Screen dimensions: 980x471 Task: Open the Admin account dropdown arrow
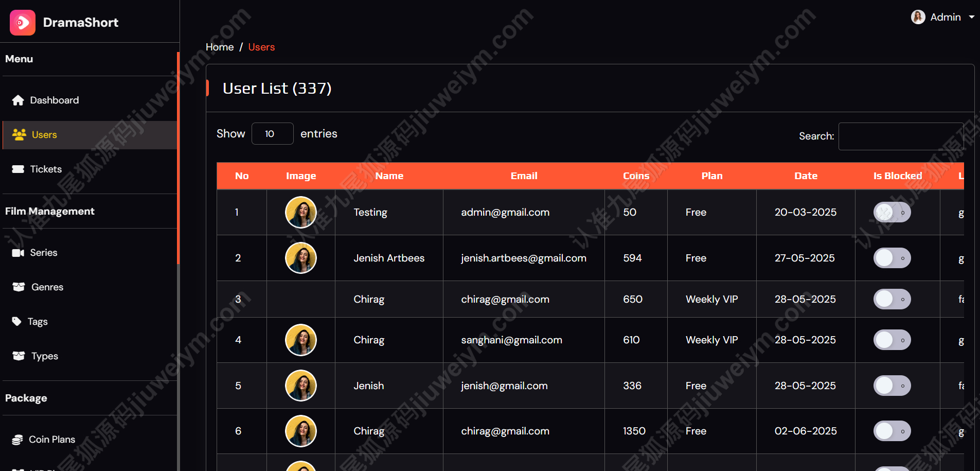pos(972,17)
